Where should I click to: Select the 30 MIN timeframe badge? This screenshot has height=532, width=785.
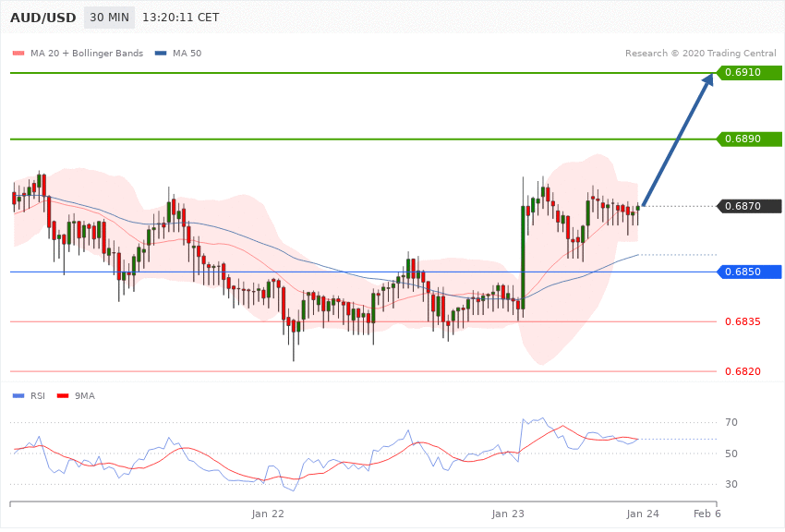pos(109,18)
